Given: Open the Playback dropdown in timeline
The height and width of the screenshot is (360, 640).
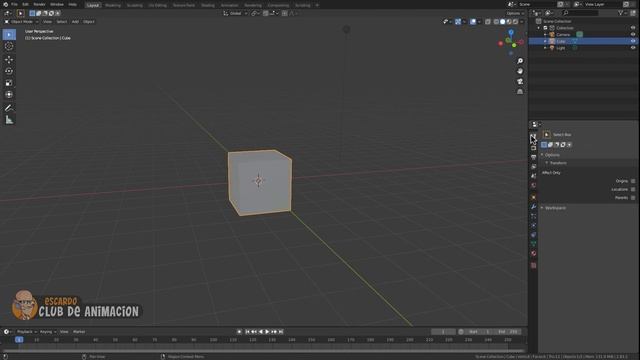Looking at the screenshot, I should (27, 332).
